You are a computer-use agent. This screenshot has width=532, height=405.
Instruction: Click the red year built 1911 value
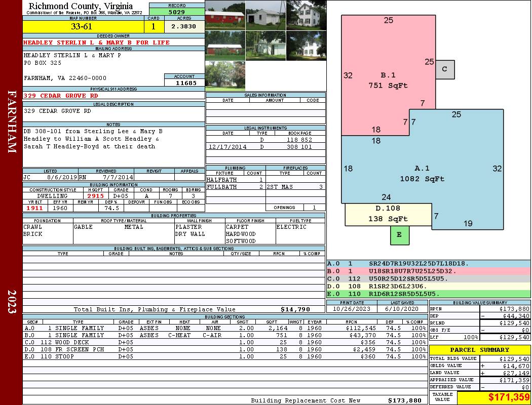tap(34, 208)
